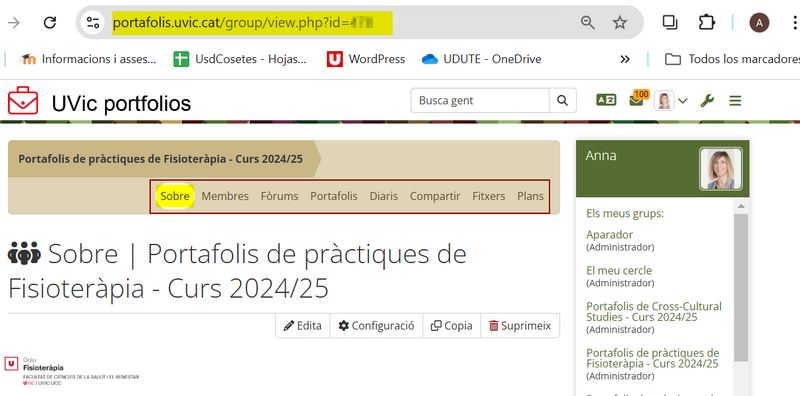Viewport: 800px width, 396px height.
Task: Click the zoom magnifier in the address bar
Action: [588, 22]
